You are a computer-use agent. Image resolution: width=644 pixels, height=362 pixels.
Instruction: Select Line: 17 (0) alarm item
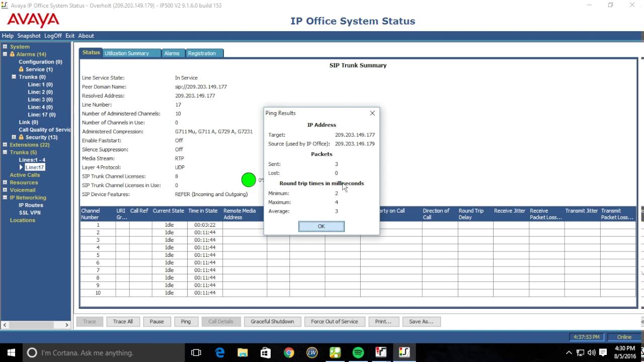point(42,115)
